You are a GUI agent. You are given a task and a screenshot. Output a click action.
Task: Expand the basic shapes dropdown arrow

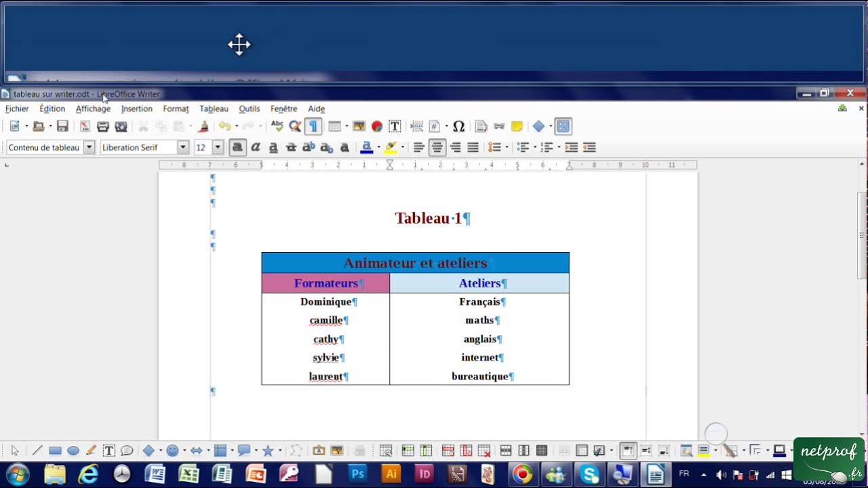click(161, 451)
